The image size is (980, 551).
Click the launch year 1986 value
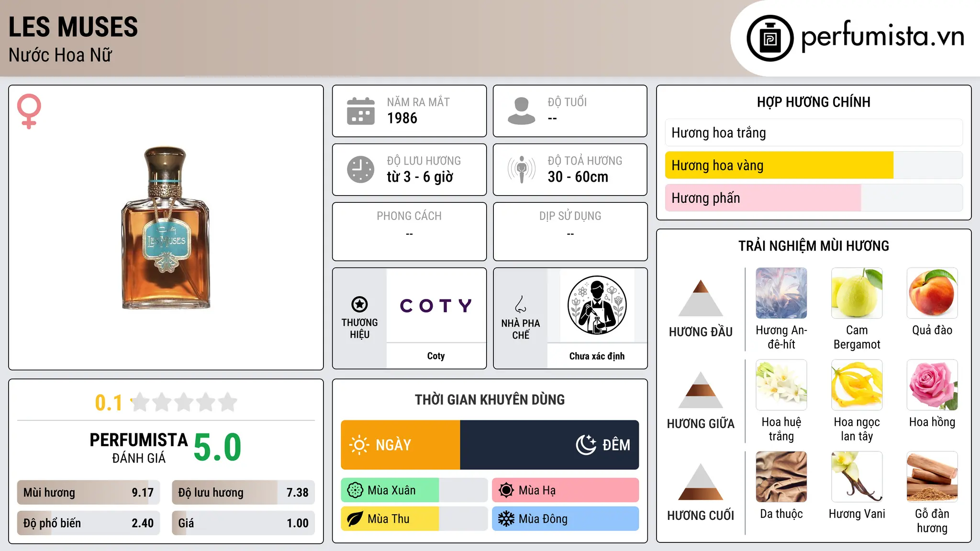pyautogui.click(x=402, y=118)
